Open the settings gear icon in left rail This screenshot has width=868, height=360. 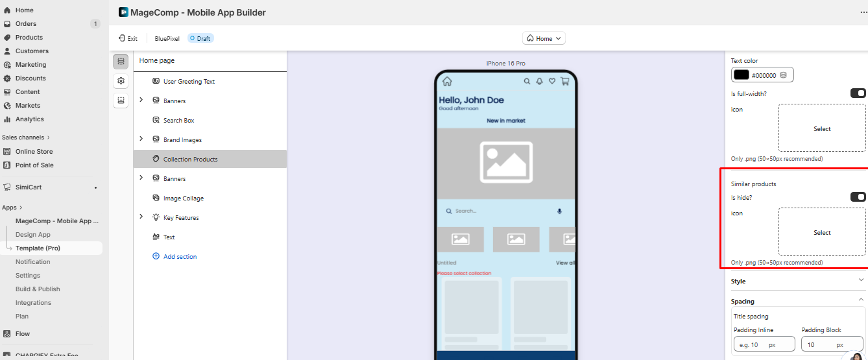pyautogui.click(x=120, y=81)
